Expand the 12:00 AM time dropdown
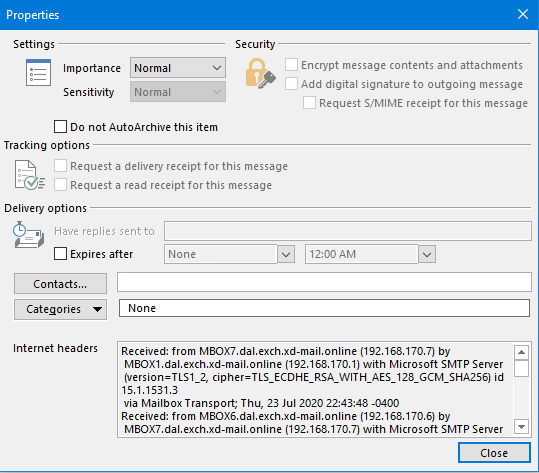Viewport: 539px width, 473px height. pos(427,254)
